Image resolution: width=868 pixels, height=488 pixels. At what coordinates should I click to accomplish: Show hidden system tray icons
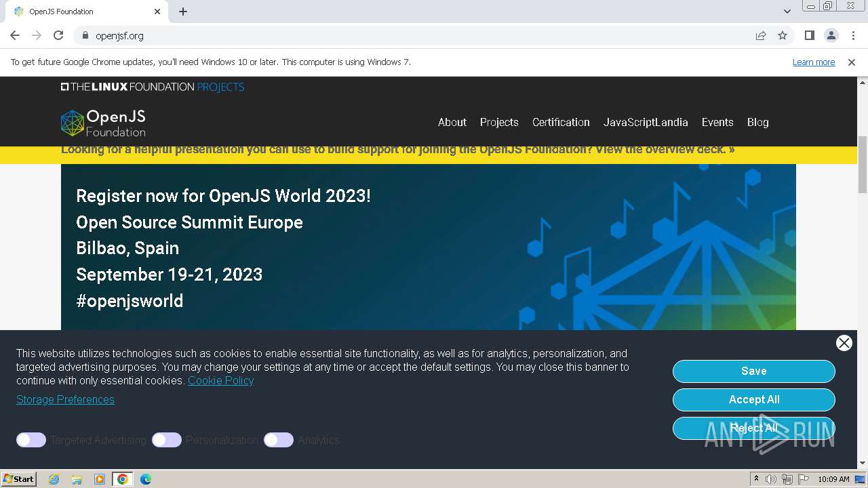756,479
